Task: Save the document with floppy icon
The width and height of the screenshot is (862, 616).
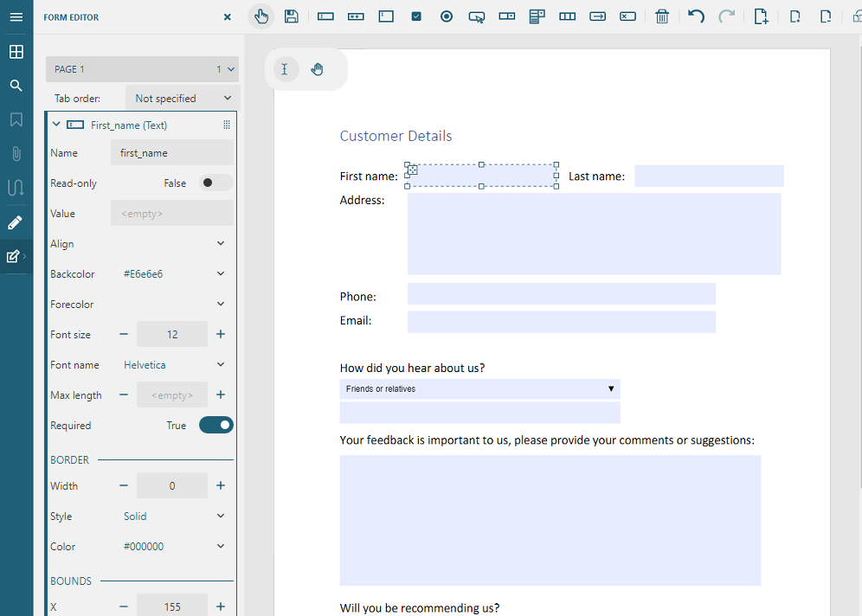Action: 292,16
